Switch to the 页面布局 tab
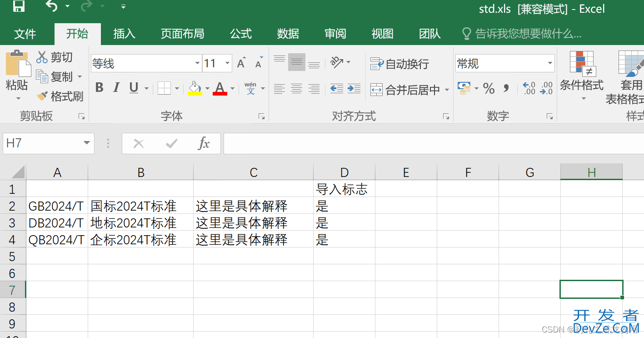The height and width of the screenshot is (338, 644). [x=182, y=34]
